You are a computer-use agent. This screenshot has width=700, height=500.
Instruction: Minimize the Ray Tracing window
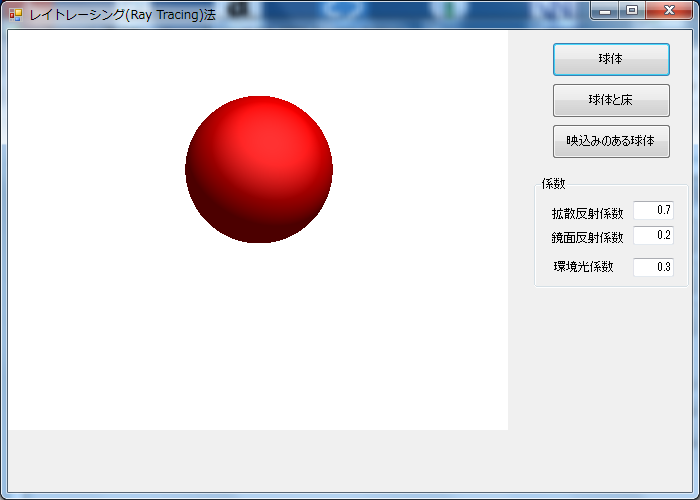(x=605, y=11)
